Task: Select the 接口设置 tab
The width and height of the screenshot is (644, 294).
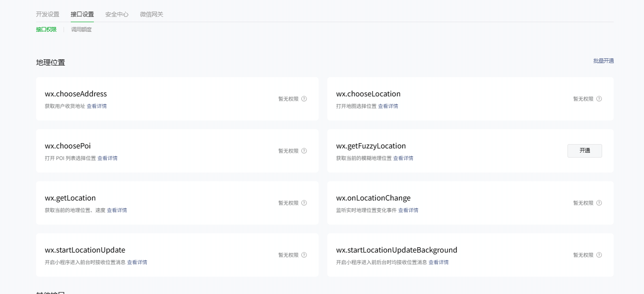Action: [82, 14]
